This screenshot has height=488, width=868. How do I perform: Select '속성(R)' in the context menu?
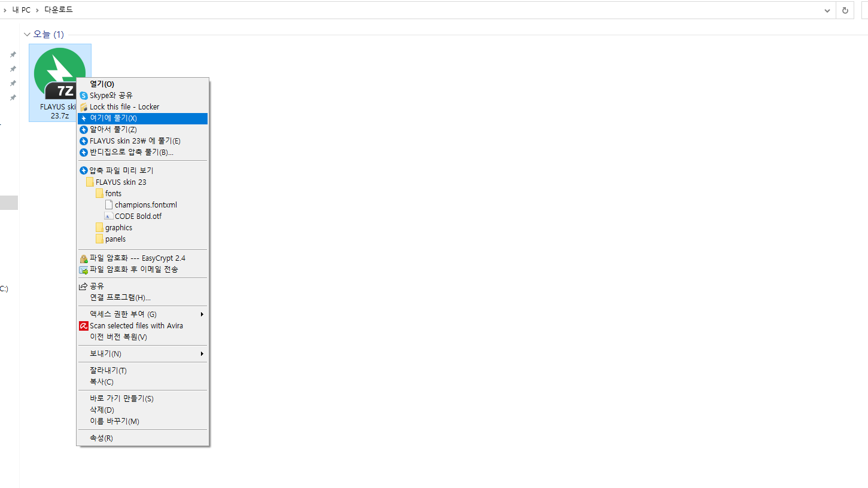143,438
